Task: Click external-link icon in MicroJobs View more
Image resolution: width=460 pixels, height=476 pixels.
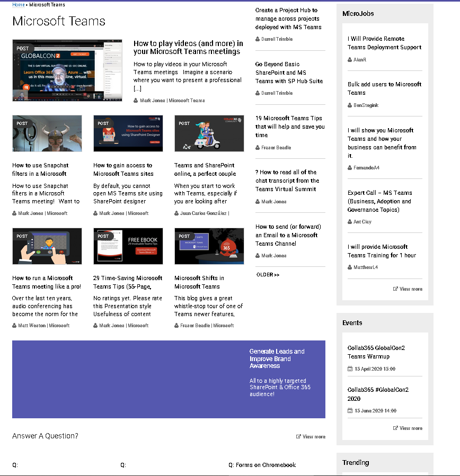Action: pos(395,289)
